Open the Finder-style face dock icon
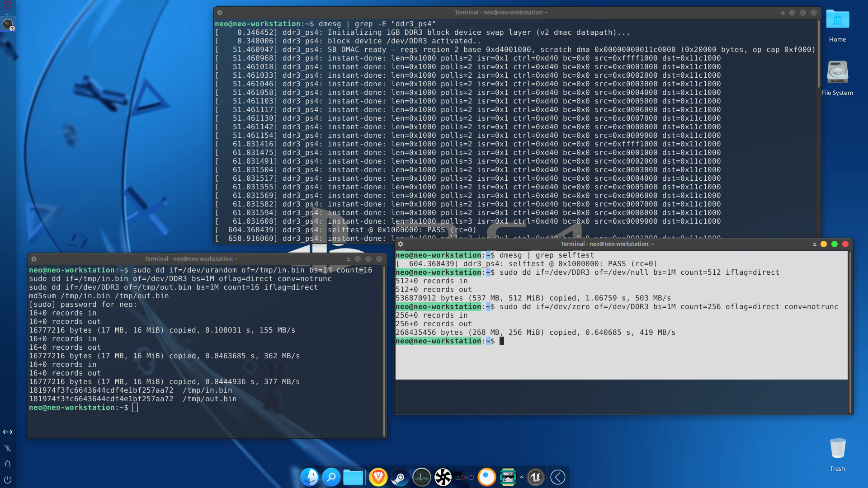868x488 pixels. [x=310, y=477]
